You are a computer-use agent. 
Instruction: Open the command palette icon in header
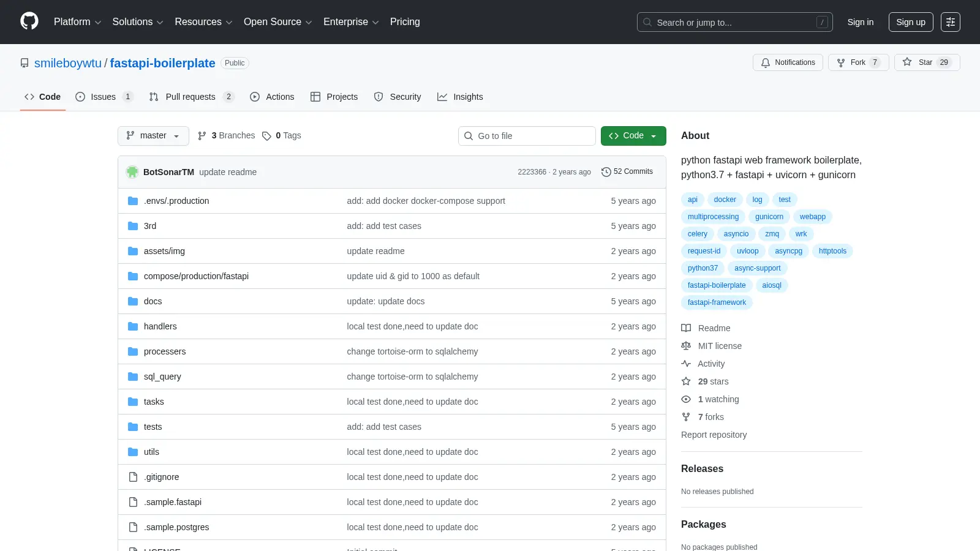pos(951,22)
